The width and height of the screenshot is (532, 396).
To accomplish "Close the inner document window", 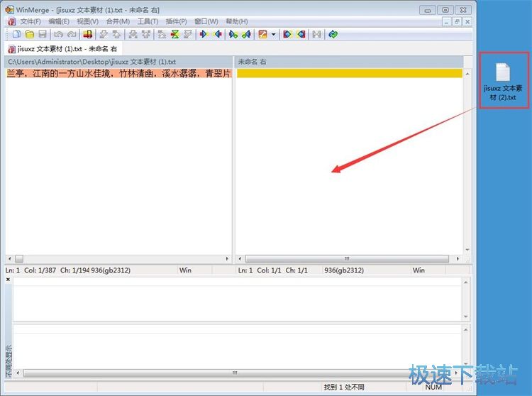I will tap(467, 22).
